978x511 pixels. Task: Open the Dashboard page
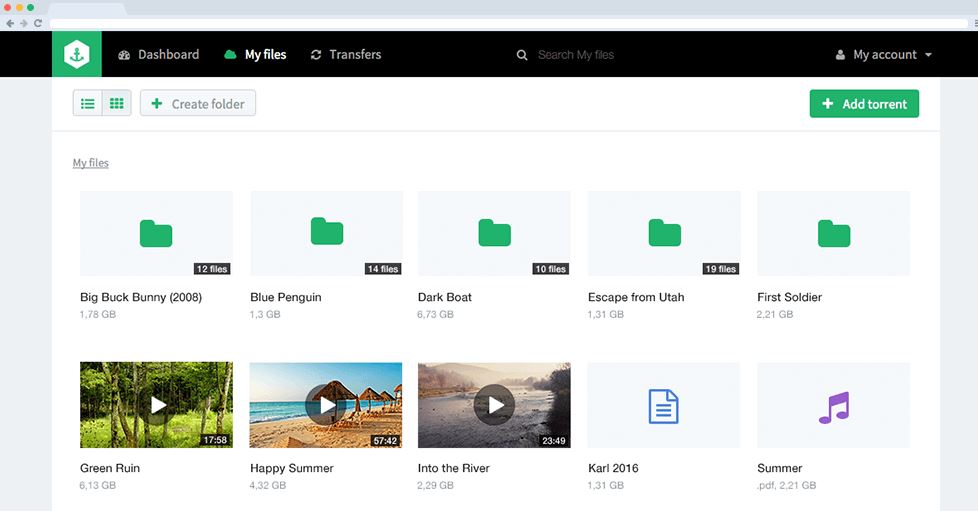tap(158, 54)
